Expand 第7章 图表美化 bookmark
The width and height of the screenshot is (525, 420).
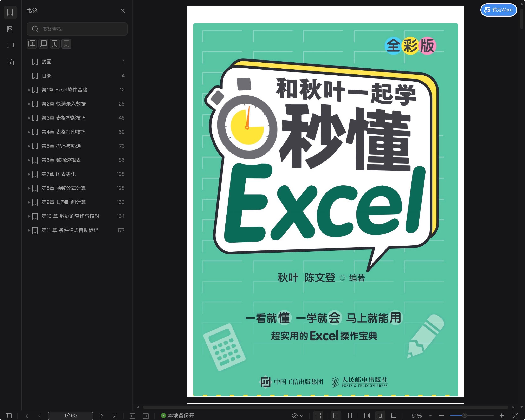coord(29,174)
